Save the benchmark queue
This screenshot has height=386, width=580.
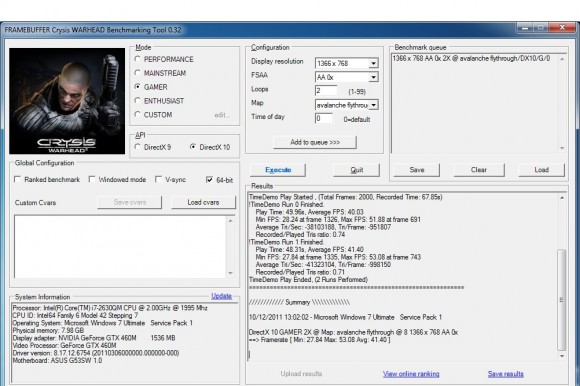[417, 170]
